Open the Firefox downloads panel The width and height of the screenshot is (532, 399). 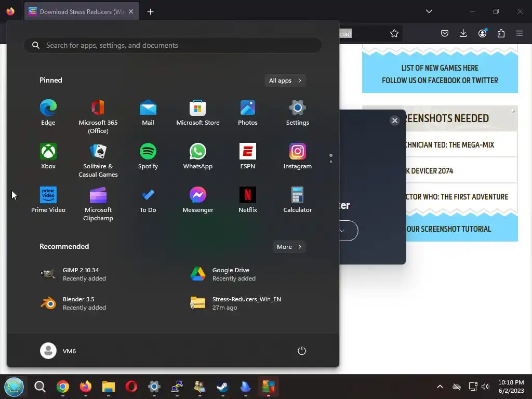pos(463,33)
